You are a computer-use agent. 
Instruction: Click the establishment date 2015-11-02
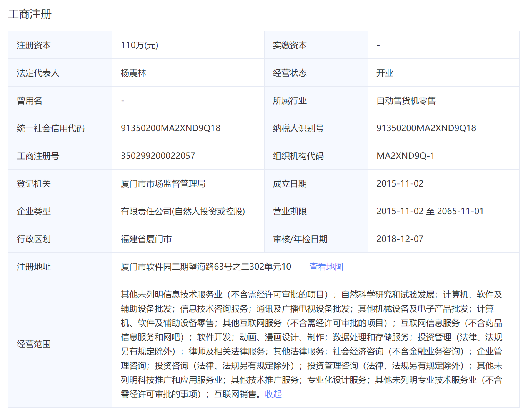pyautogui.click(x=400, y=183)
